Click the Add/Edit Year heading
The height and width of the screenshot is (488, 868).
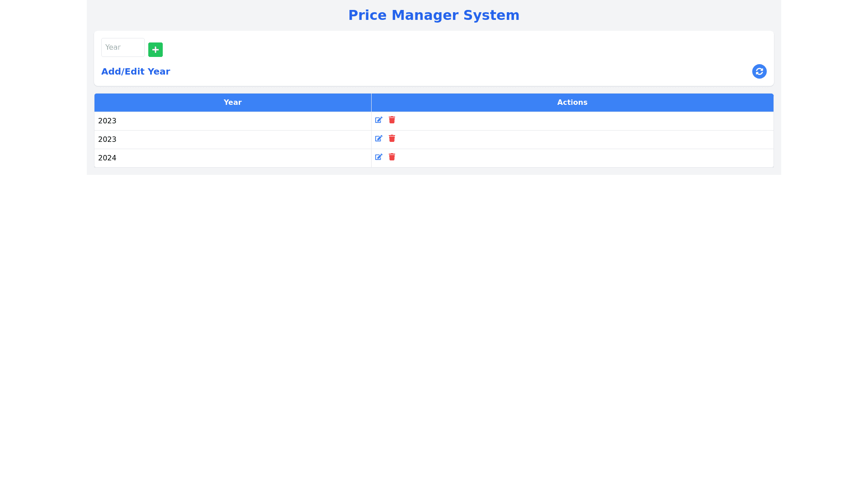click(x=136, y=71)
